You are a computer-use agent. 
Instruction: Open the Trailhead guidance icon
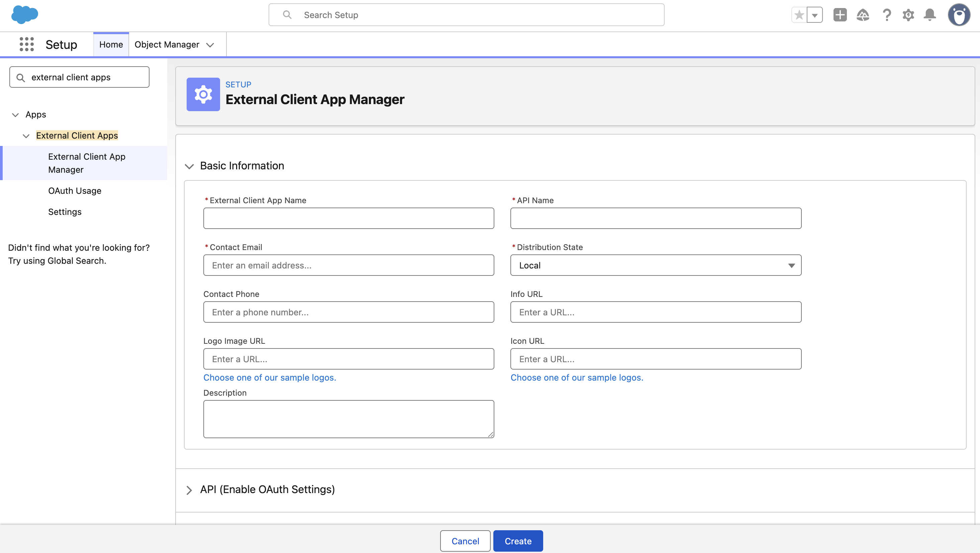863,15
